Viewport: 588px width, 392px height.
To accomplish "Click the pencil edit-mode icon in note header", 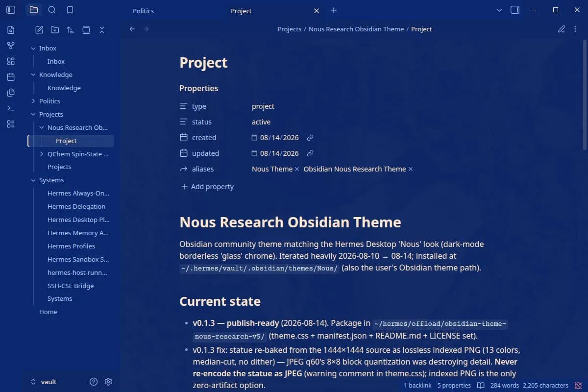I will (562, 29).
